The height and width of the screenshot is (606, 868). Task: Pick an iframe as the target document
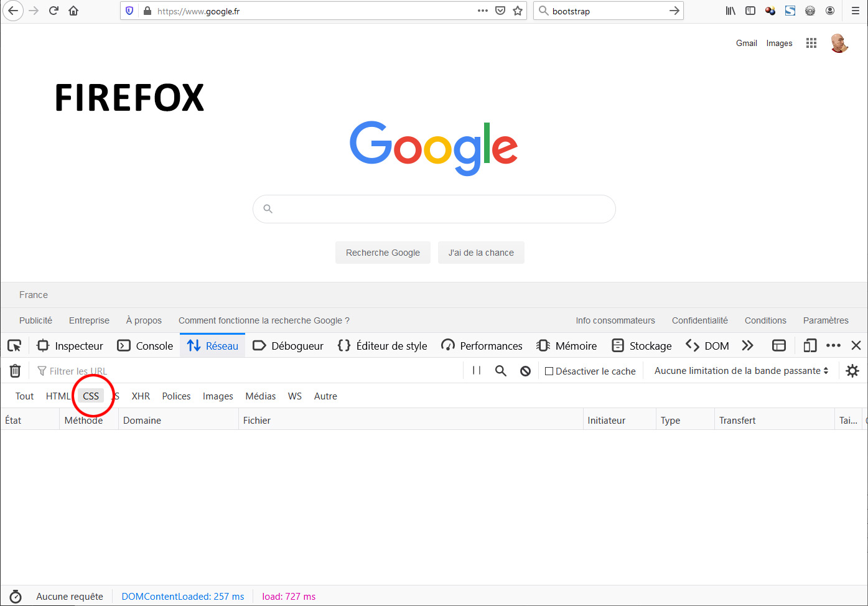click(x=779, y=345)
